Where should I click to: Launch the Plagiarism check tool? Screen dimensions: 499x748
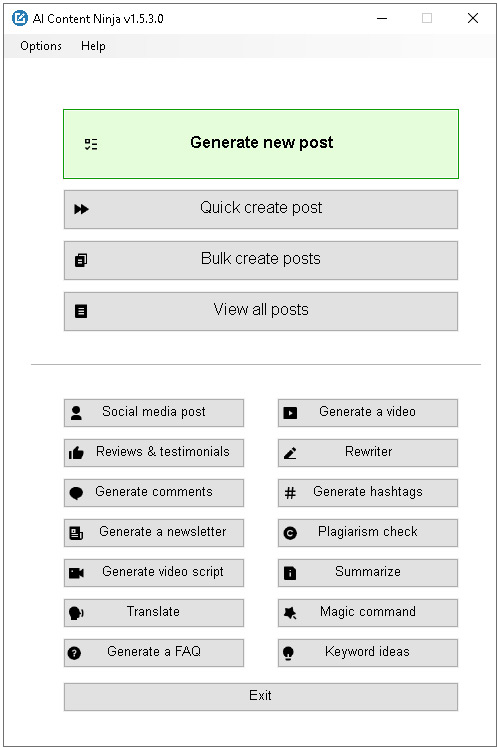pyautogui.click(x=368, y=533)
